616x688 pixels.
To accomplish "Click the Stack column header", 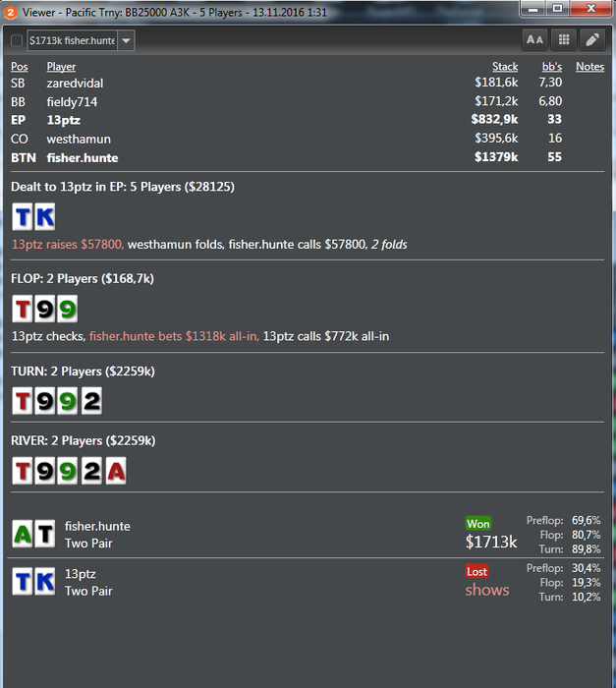I will click(x=505, y=67).
